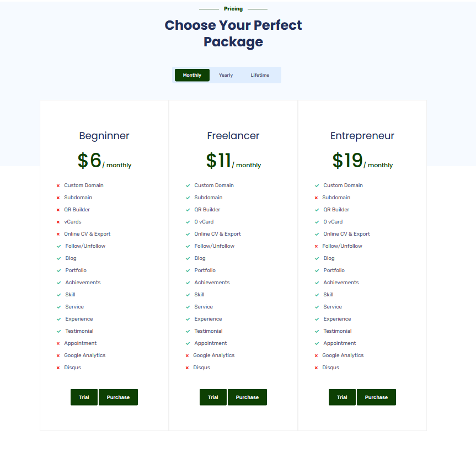Click the red X beside Beginner Appointment

point(58,344)
